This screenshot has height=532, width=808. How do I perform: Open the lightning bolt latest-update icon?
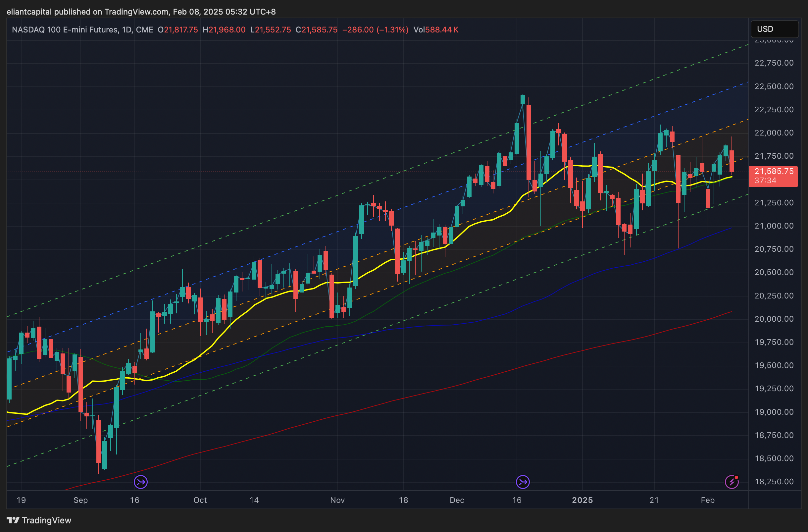(731, 482)
